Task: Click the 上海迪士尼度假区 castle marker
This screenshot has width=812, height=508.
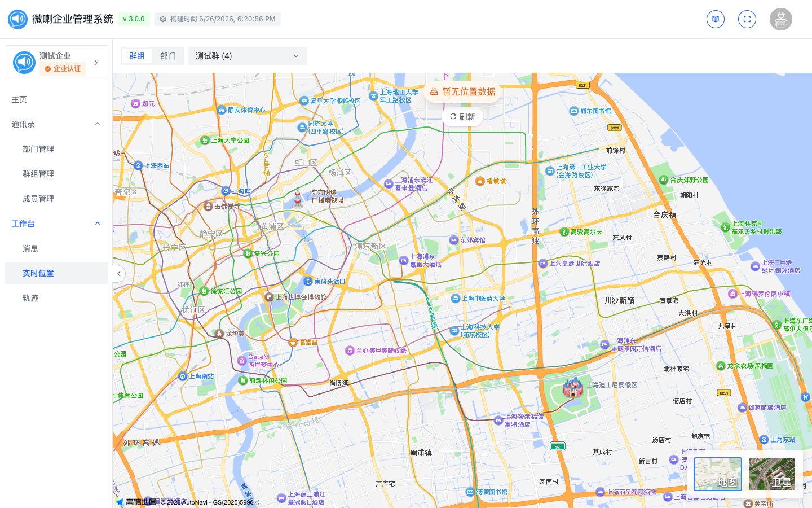Action: (573, 387)
